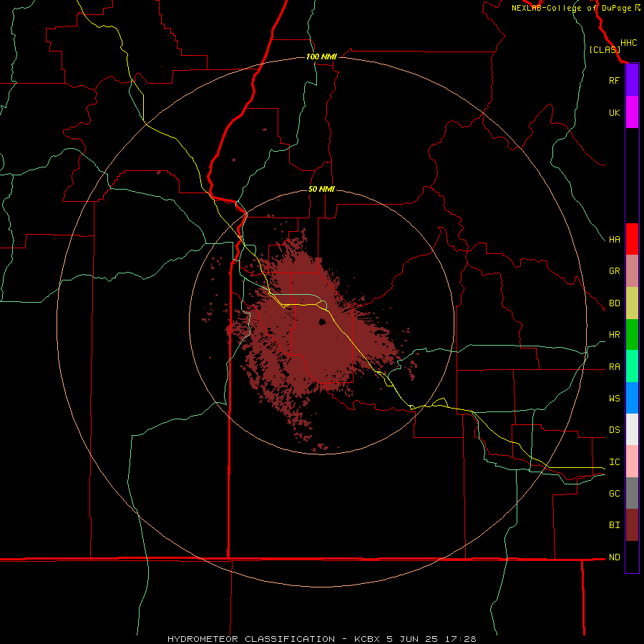Click the black radar site dot in echo
Image resolution: width=644 pixels, height=644 pixels.
[x=323, y=322]
